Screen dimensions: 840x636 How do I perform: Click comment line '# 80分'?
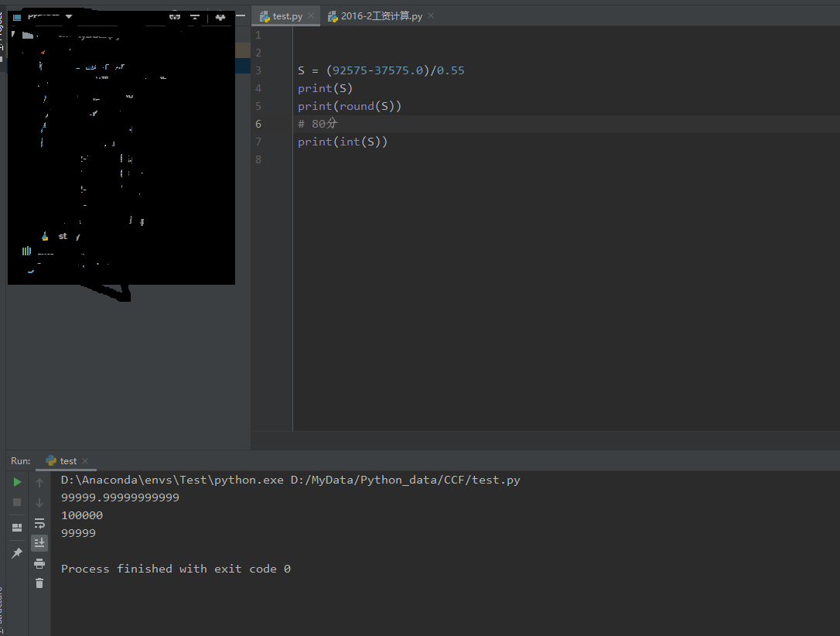[x=318, y=124]
